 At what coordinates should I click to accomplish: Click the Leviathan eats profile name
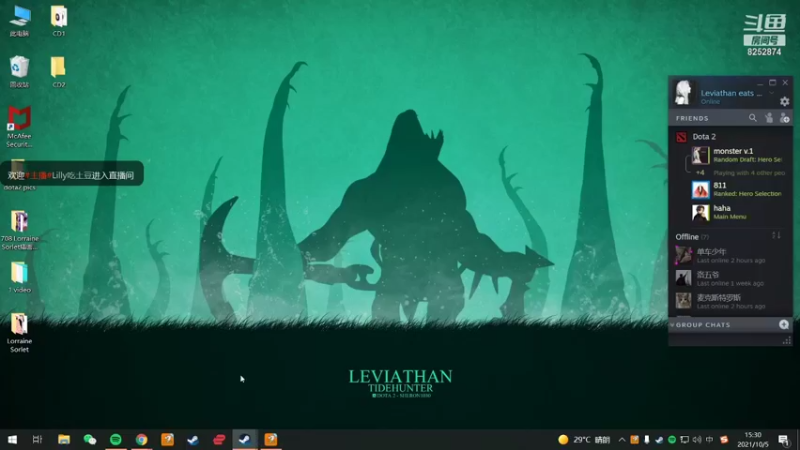(731, 93)
